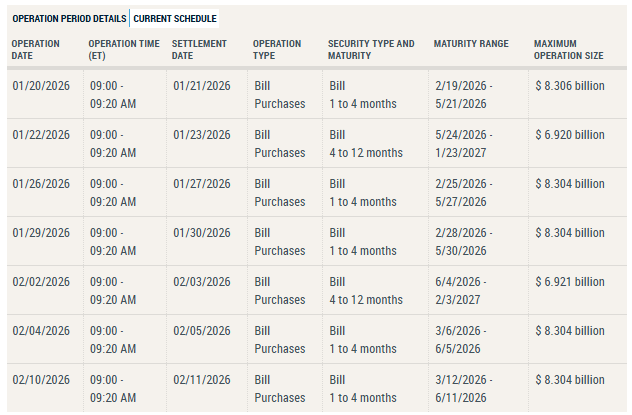This screenshot has width=632, height=415.
Task: Click the $ 6.921 billion operation size
Action: pos(569,282)
